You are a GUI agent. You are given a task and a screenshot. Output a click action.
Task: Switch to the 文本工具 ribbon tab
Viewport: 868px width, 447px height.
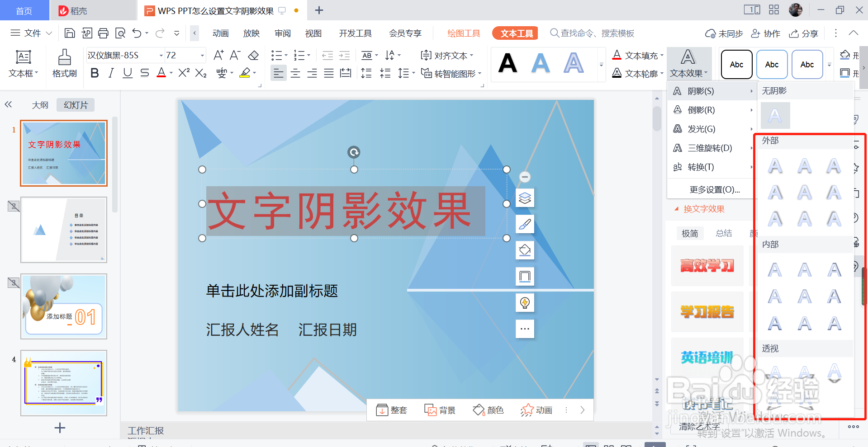tap(516, 33)
